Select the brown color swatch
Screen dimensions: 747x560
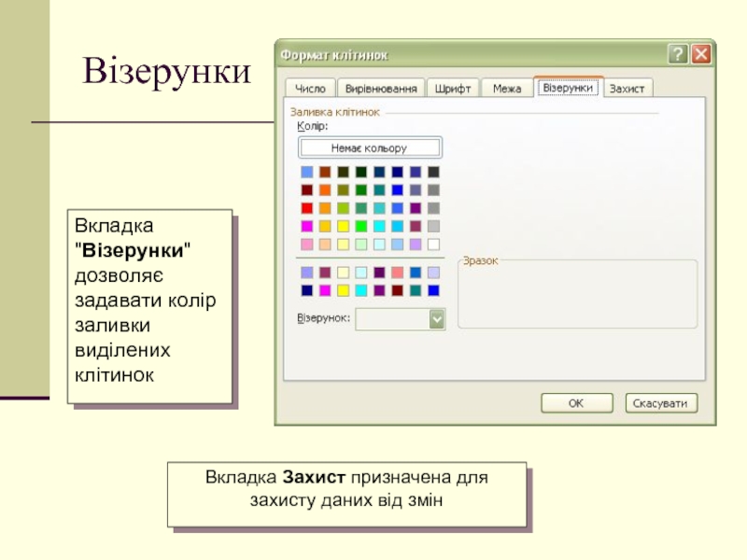325,172
